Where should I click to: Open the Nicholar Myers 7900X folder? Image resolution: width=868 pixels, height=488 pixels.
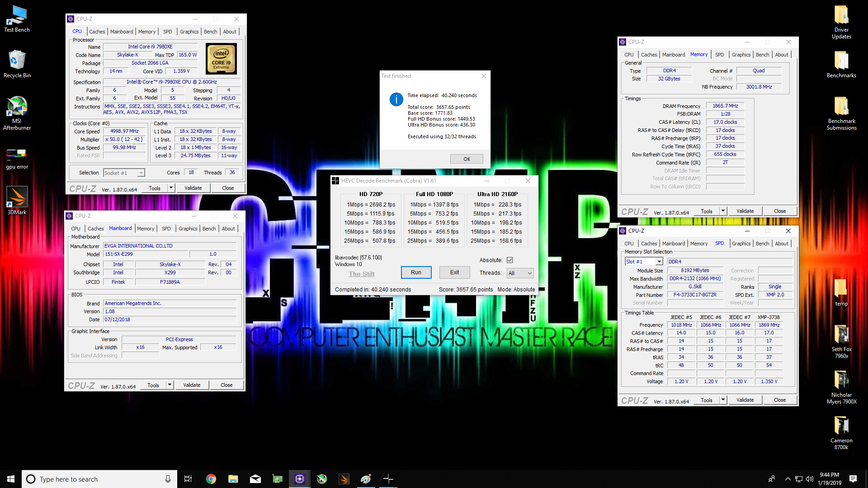pyautogui.click(x=841, y=387)
